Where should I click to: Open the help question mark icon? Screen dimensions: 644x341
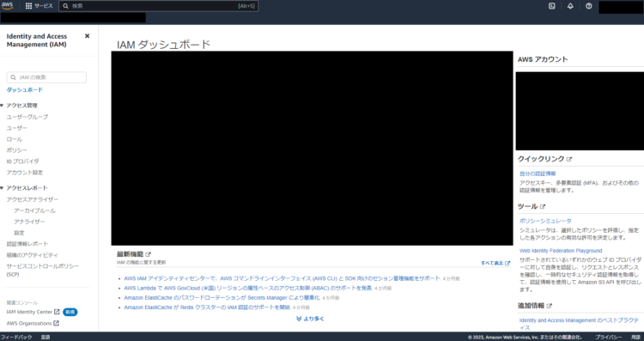coord(588,6)
